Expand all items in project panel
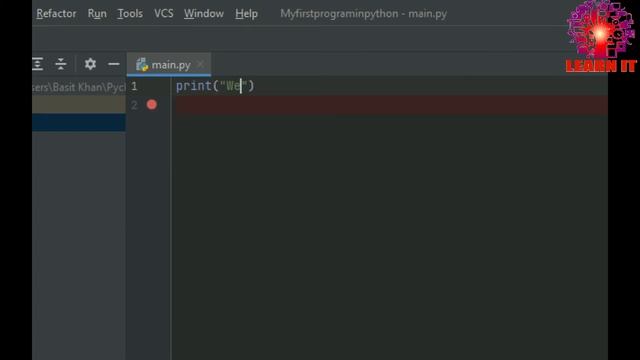The width and height of the screenshot is (640, 360). [38, 64]
